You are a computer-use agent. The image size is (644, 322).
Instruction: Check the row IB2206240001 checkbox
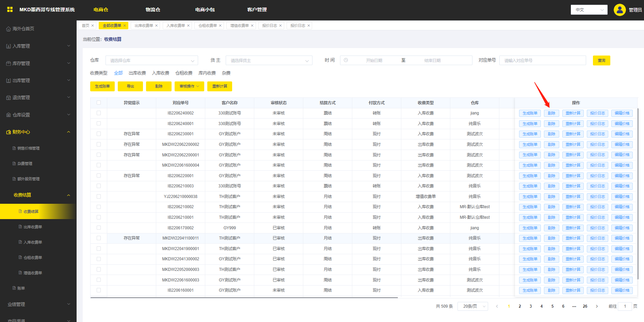[99, 123]
